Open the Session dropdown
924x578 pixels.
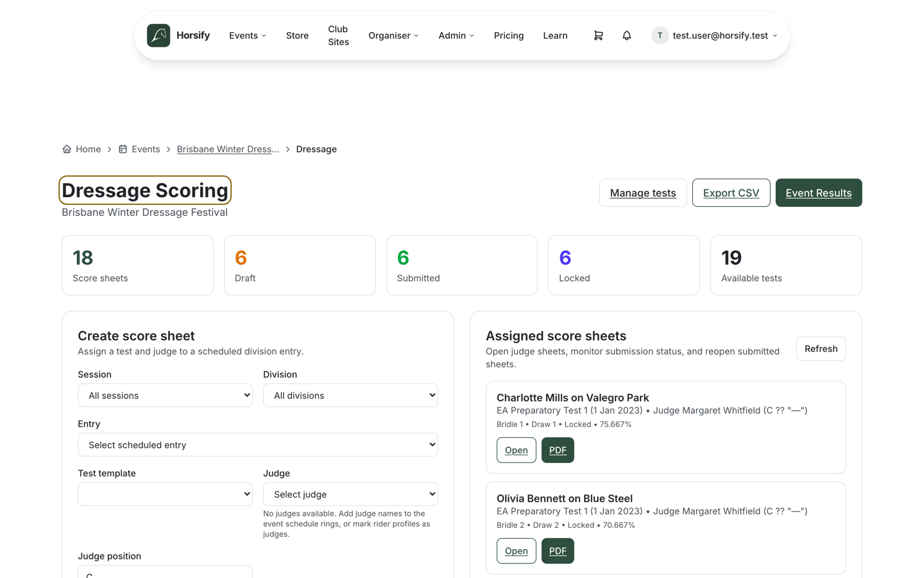pos(165,396)
